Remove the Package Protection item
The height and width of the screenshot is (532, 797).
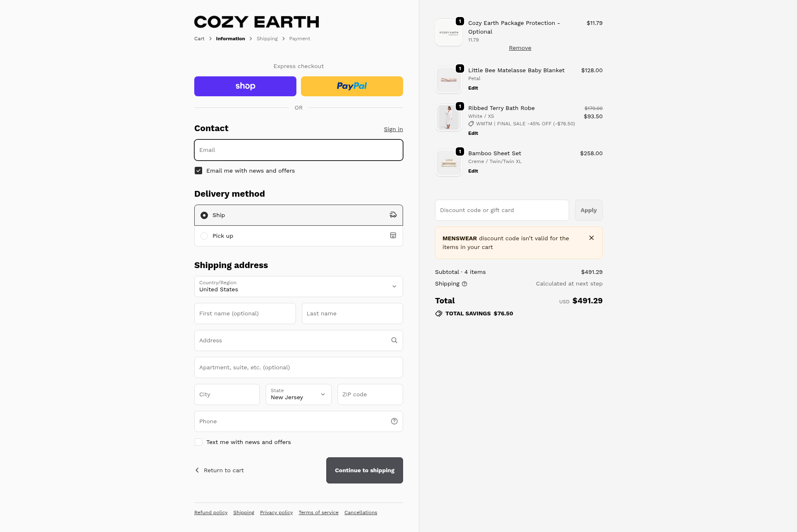(520, 48)
